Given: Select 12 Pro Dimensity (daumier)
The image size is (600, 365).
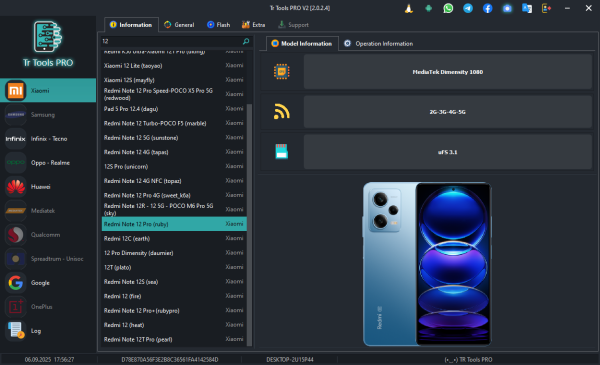Looking at the screenshot, I should point(174,253).
